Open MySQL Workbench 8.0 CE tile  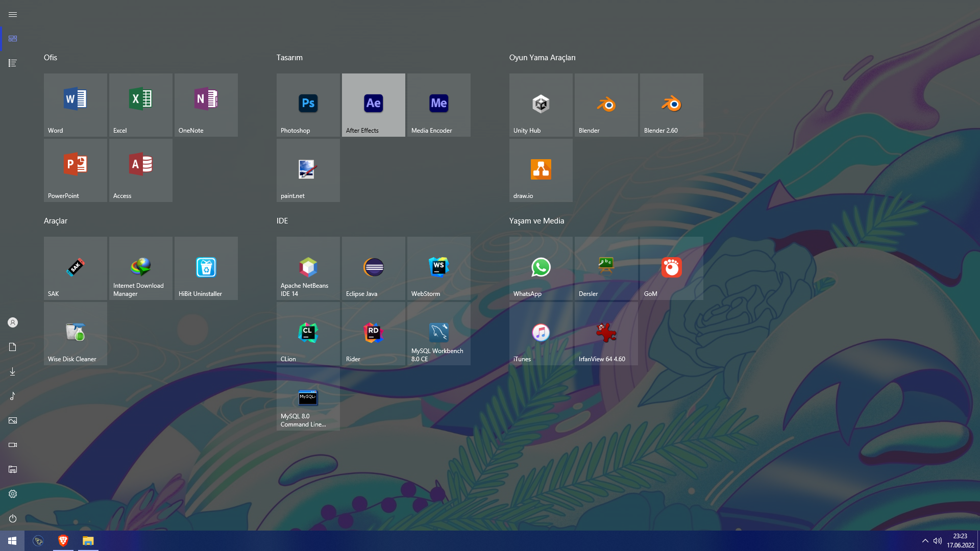click(x=438, y=333)
